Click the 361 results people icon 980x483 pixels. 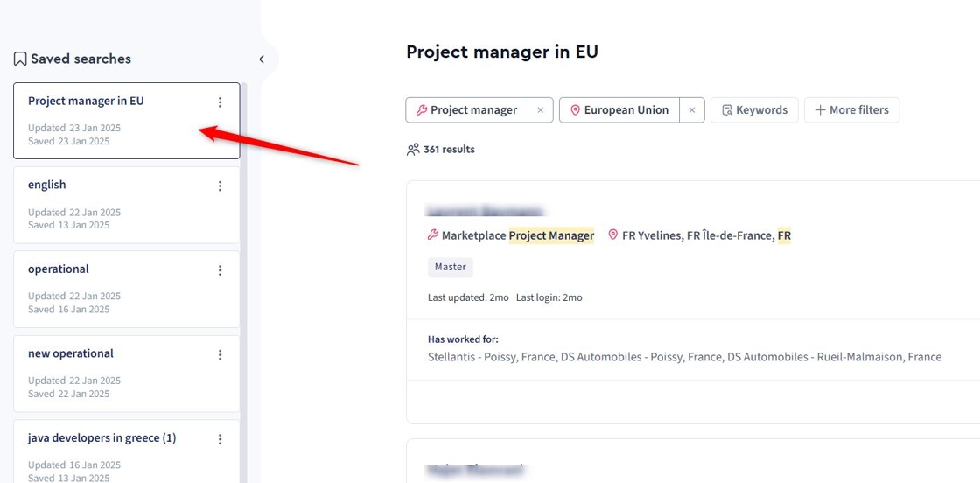[413, 150]
